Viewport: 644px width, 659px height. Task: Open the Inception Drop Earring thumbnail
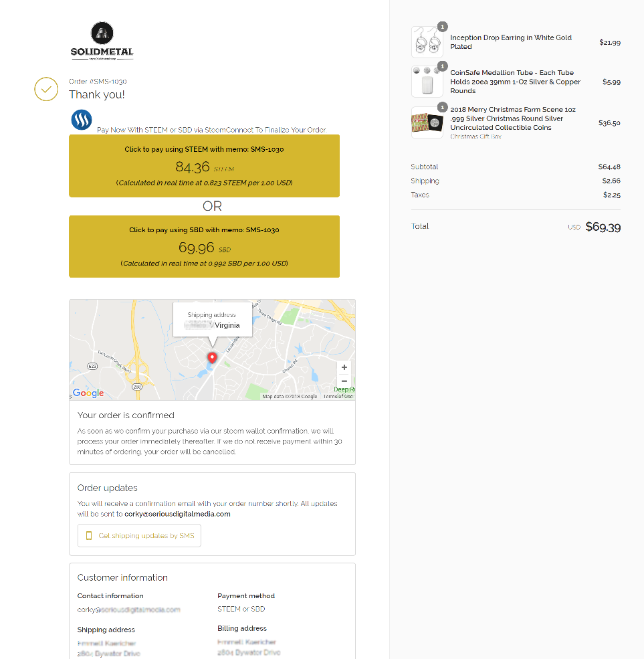[427, 42]
